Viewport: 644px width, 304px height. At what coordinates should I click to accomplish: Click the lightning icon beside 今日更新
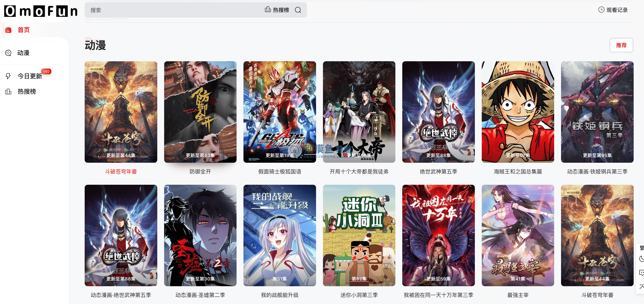8,76
